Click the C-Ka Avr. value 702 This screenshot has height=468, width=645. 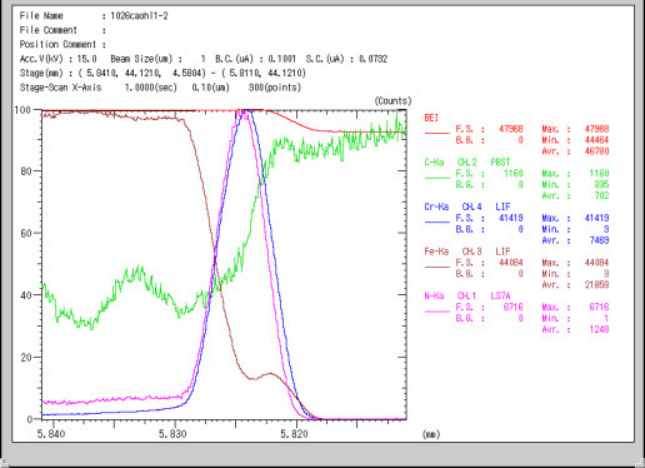(601, 196)
